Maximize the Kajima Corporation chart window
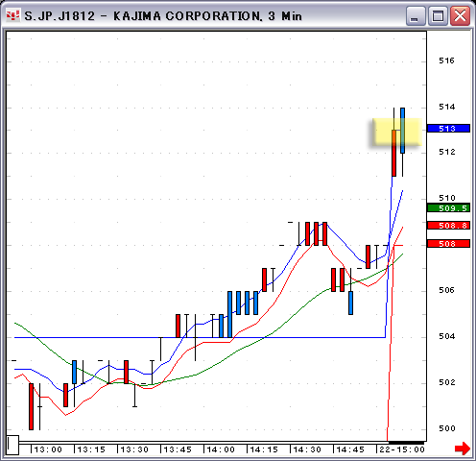The image size is (476, 461). [x=438, y=15]
